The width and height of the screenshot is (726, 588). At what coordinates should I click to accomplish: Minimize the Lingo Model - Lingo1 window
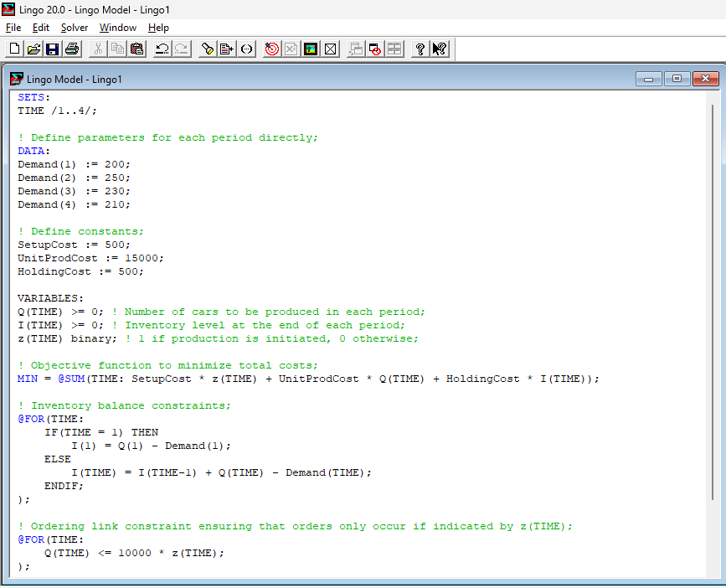point(647,78)
